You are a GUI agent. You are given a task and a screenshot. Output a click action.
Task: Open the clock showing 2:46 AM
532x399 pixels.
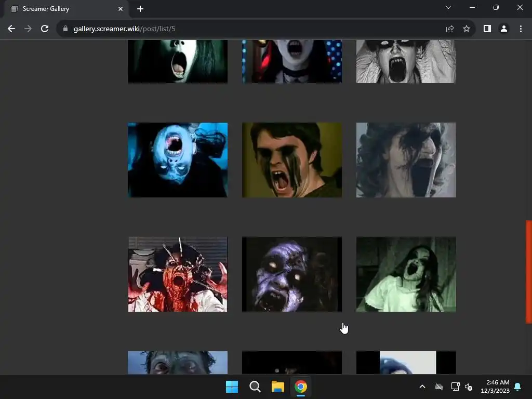495,387
